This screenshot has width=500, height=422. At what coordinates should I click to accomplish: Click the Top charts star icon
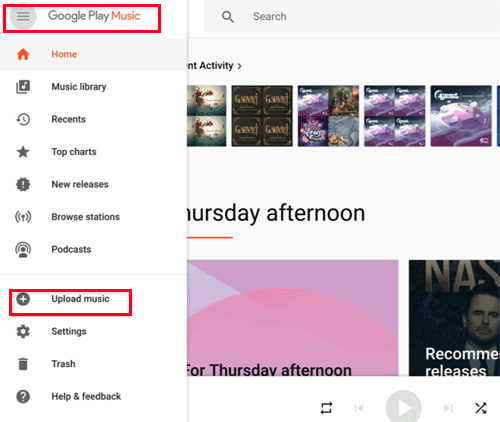tap(23, 152)
